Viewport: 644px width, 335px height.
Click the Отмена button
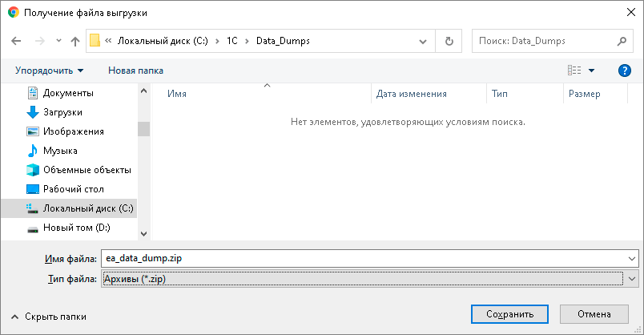click(594, 313)
